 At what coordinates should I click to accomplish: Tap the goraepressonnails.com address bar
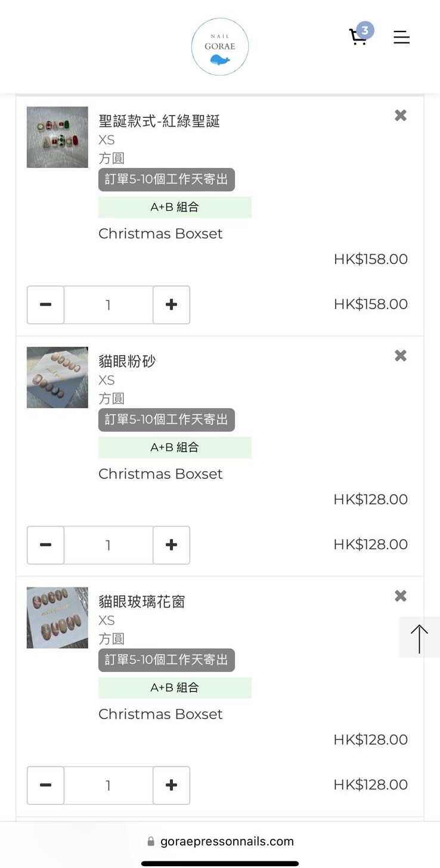(220, 841)
